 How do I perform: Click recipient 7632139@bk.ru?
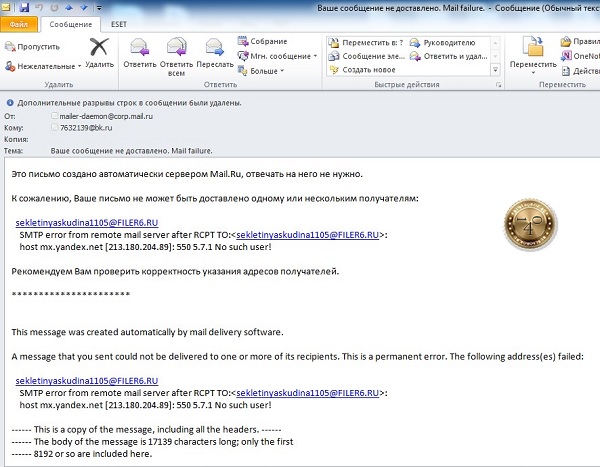(x=86, y=127)
